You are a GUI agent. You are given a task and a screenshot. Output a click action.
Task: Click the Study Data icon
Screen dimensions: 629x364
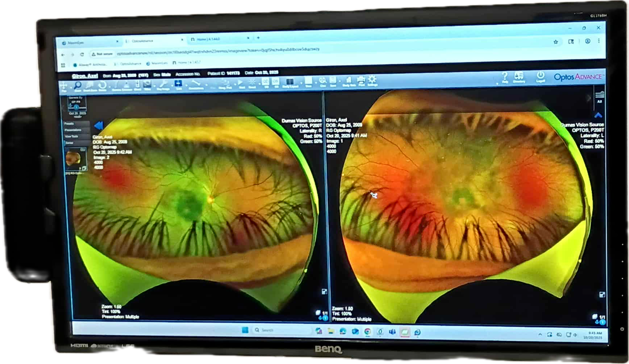[348, 81]
